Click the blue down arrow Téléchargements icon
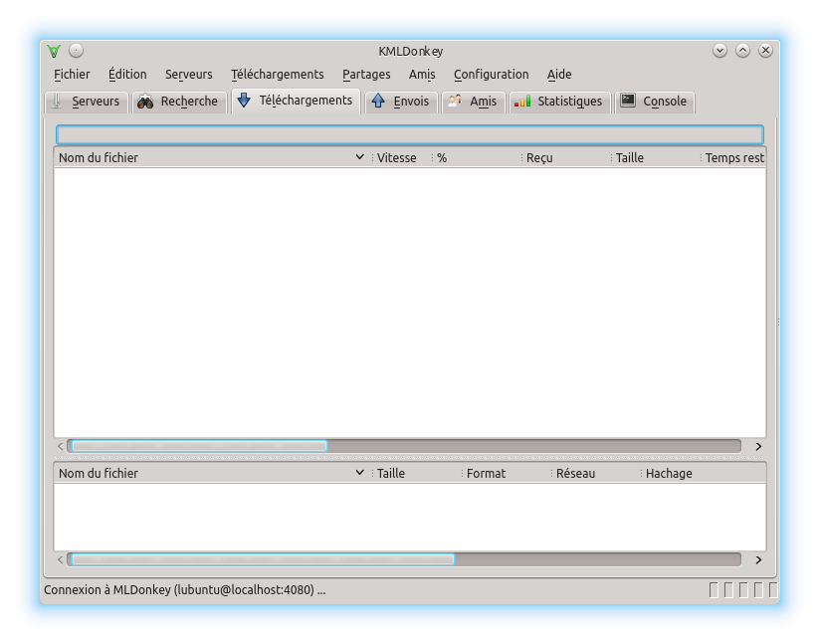820x644 pixels. 244,100
